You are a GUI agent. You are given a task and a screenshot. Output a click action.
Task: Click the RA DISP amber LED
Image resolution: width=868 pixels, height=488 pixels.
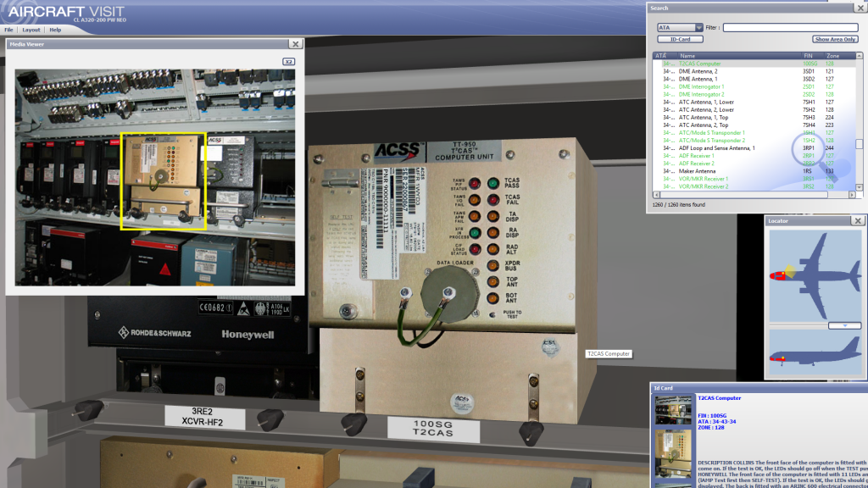coord(492,233)
